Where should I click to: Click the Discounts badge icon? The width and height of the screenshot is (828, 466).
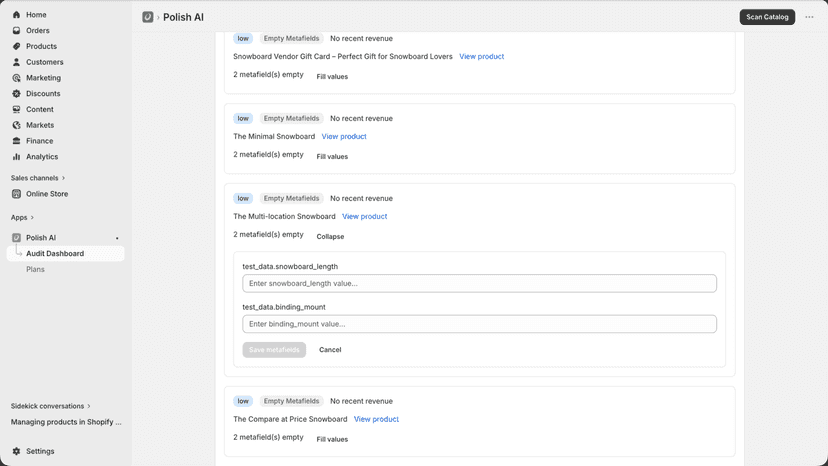click(x=16, y=94)
